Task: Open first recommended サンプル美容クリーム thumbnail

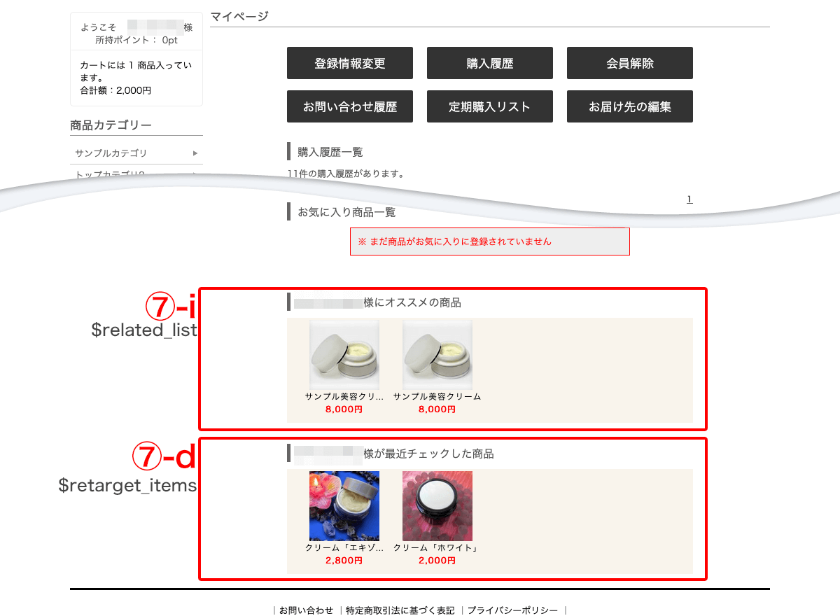Action: (x=344, y=355)
